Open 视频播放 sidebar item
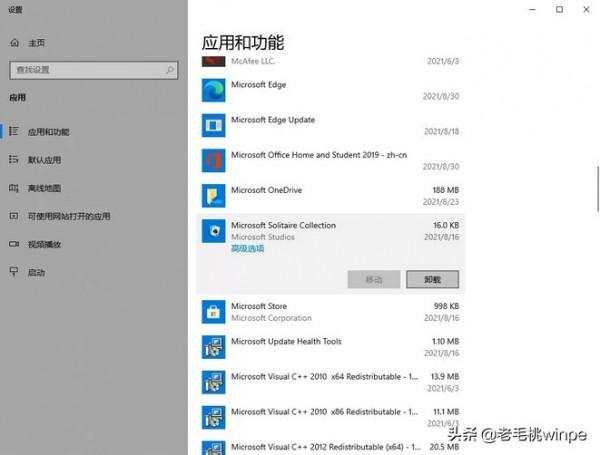 coord(94,244)
